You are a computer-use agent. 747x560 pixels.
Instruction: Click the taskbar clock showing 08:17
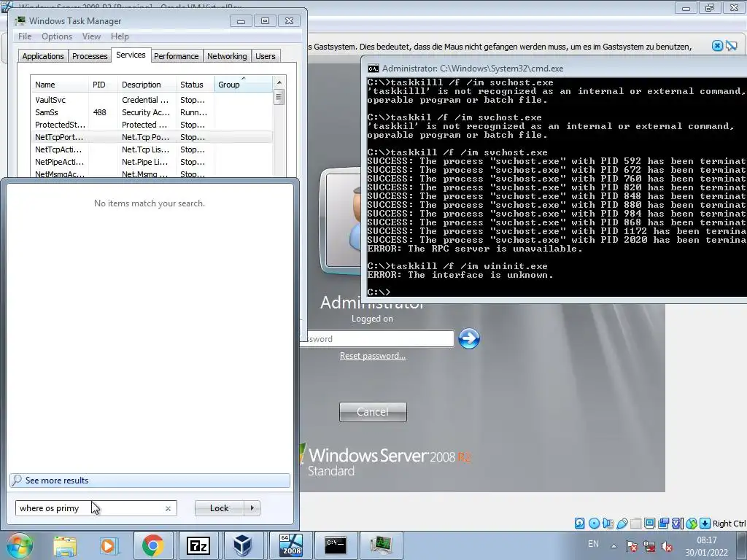pos(706,546)
